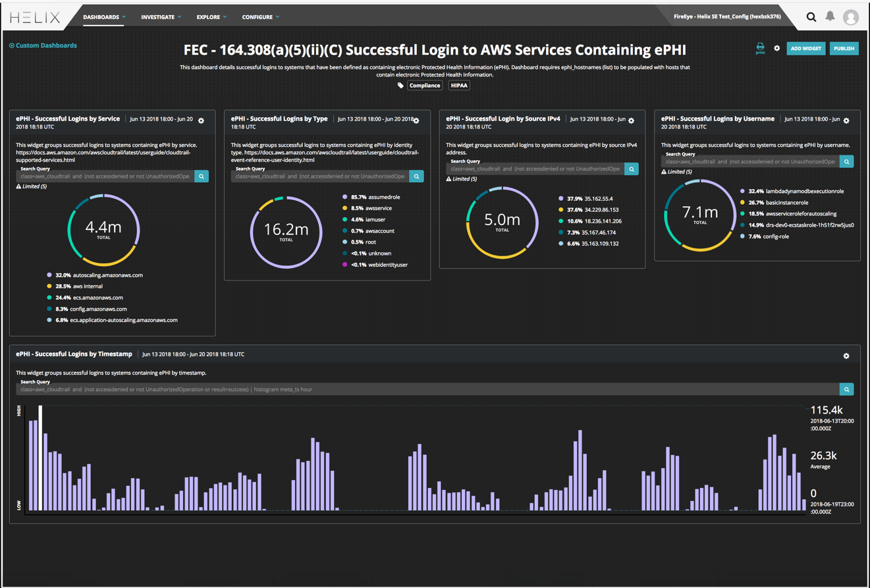Run search in Source IPv4 widget
This screenshot has height=588, width=870.
[x=632, y=169]
